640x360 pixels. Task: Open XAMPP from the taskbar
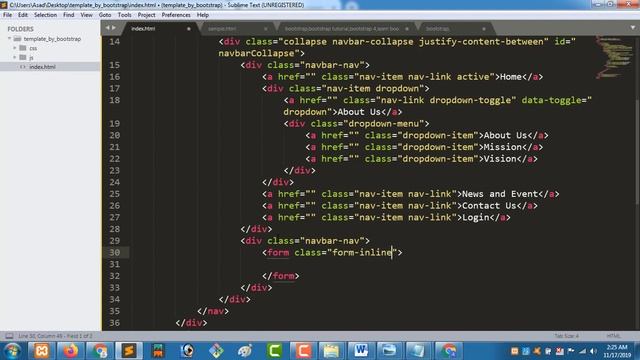tap(42, 351)
